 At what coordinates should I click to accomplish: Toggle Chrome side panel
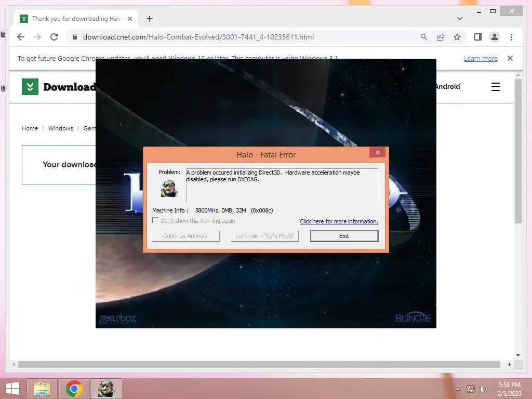coord(478,37)
